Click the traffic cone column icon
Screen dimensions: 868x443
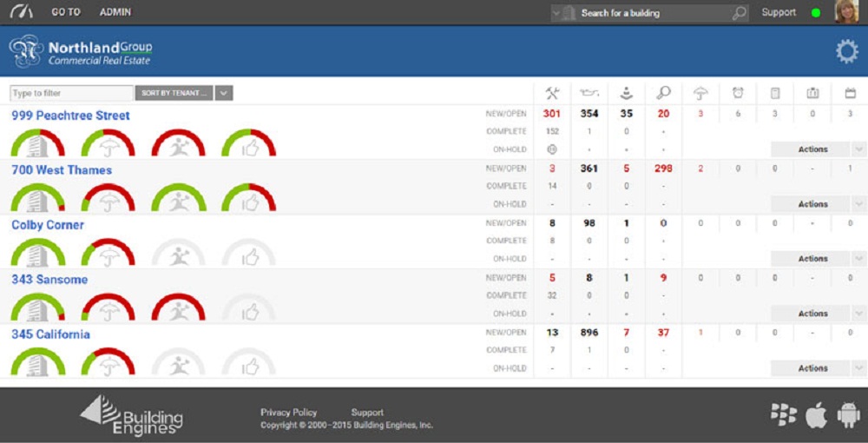click(626, 93)
